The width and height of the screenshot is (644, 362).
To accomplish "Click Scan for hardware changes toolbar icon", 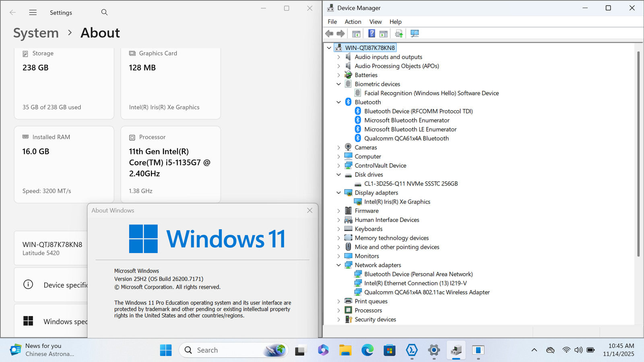I will pyautogui.click(x=415, y=34).
